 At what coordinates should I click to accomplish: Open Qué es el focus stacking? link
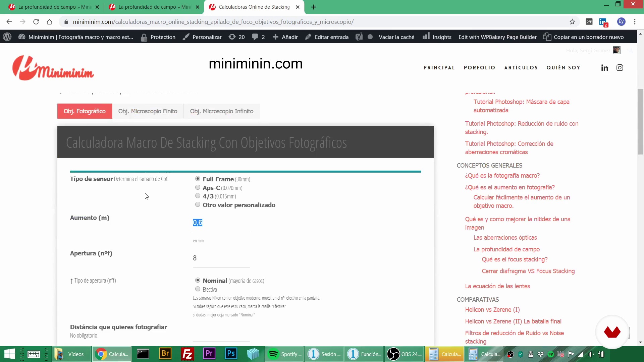(515, 259)
